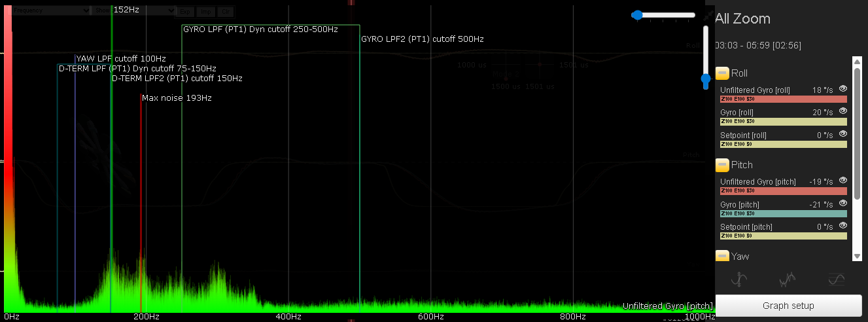Image resolution: width=868 pixels, height=322 pixels.
Task: Click the Imp import button
Action: [205, 11]
